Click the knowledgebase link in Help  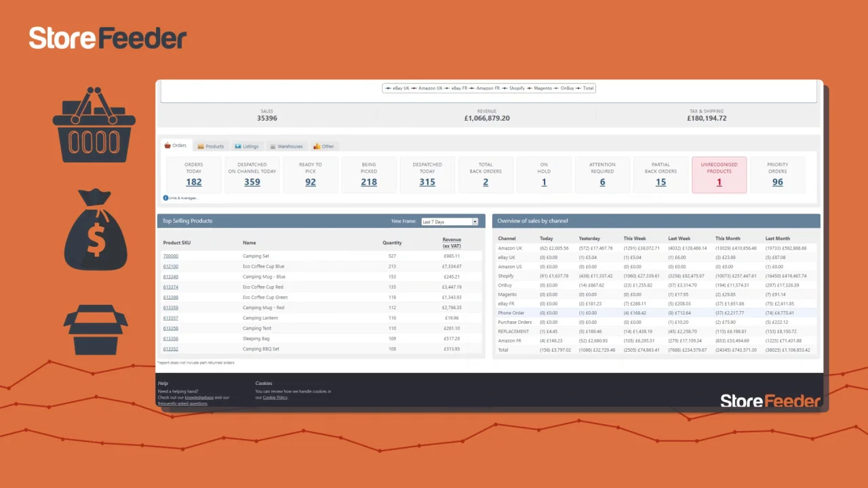(x=199, y=397)
